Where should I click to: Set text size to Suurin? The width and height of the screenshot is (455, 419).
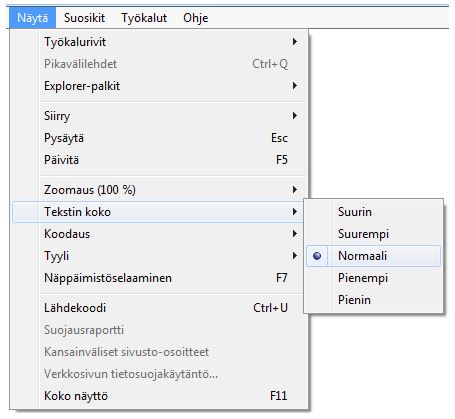(x=374, y=212)
